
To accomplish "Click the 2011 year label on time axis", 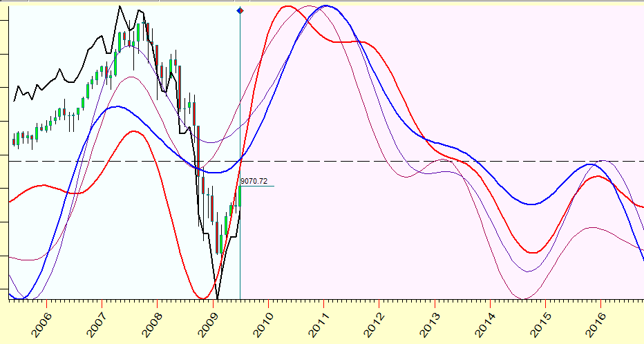I will (x=319, y=324).
